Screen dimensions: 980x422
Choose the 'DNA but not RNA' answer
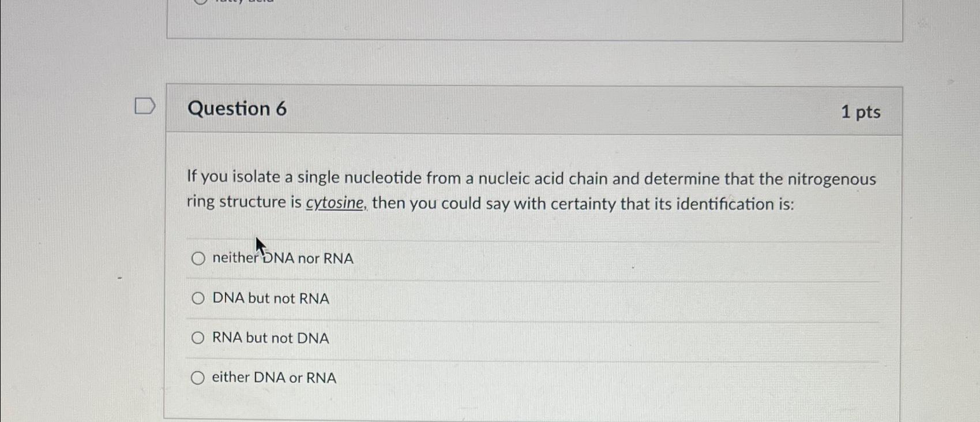[198, 298]
